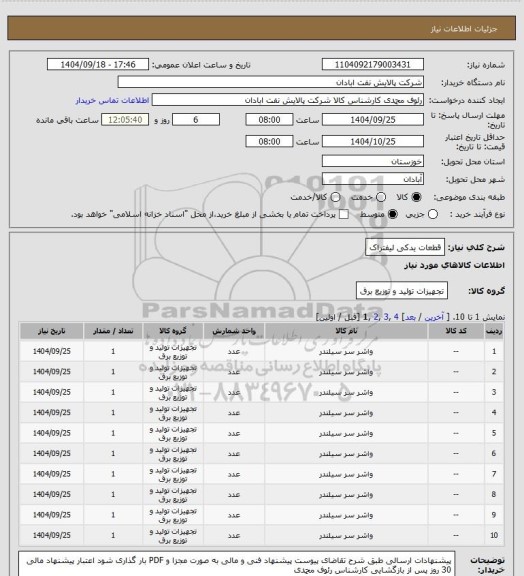Click the remaining time 12:05:40 field
524x576 pixels.
(x=125, y=120)
